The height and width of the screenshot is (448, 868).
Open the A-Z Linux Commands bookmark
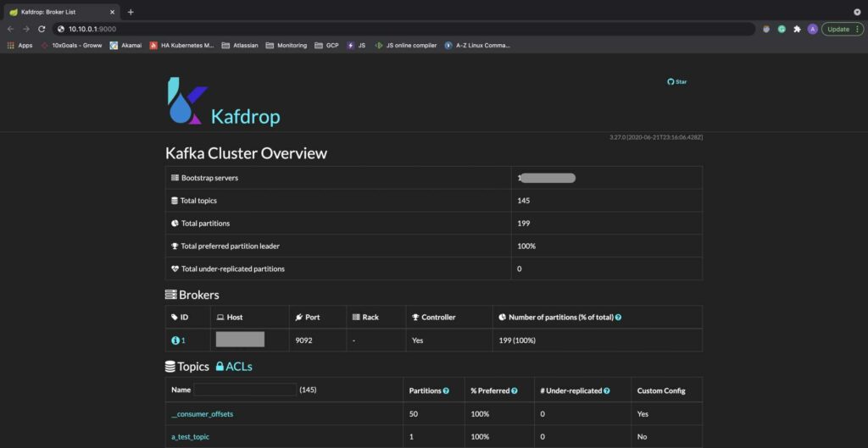click(477, 46)
